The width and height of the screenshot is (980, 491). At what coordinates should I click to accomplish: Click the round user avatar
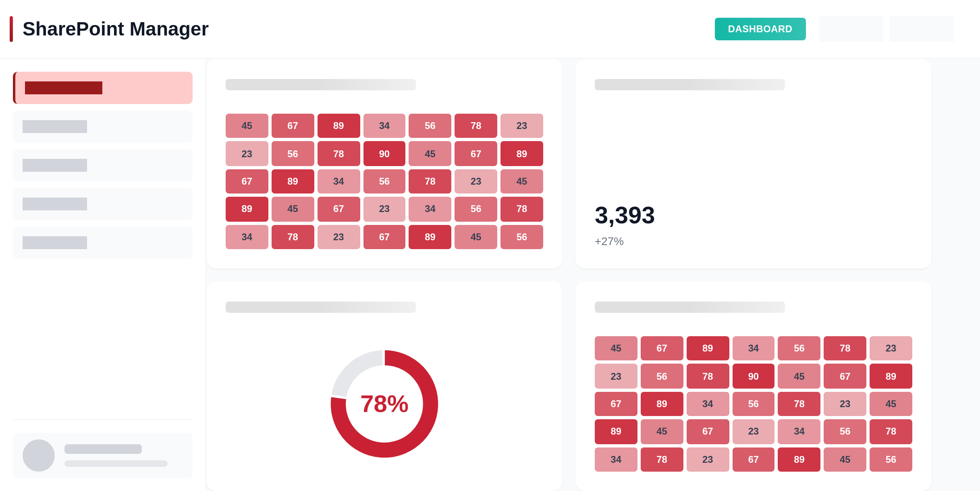(39, 456)
